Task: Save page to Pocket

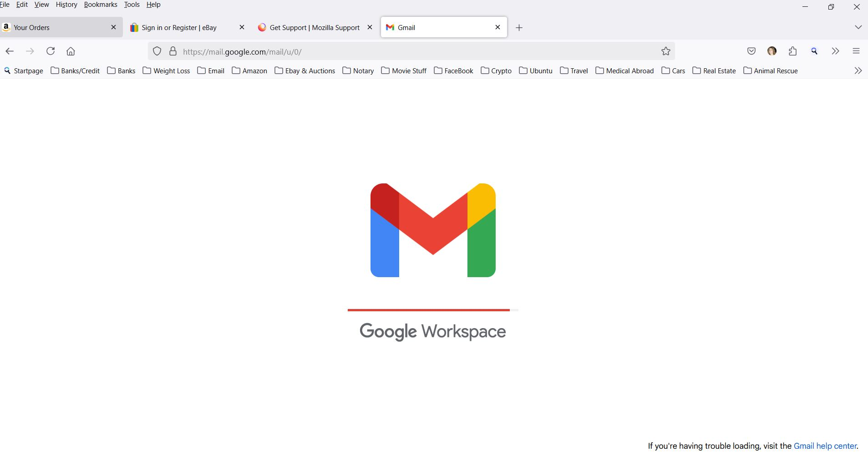Action: click(751, 51)
